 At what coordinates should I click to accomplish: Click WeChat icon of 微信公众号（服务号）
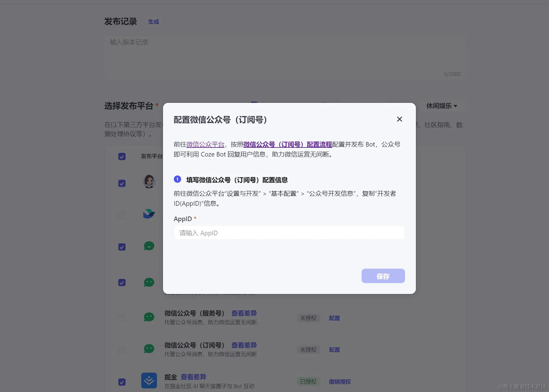[x=149, y=317]
